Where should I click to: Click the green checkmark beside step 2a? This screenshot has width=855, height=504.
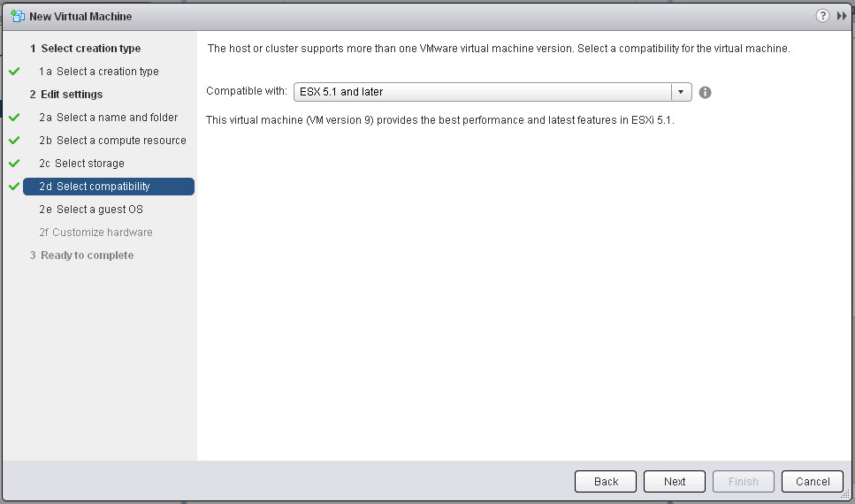point(14,118)
